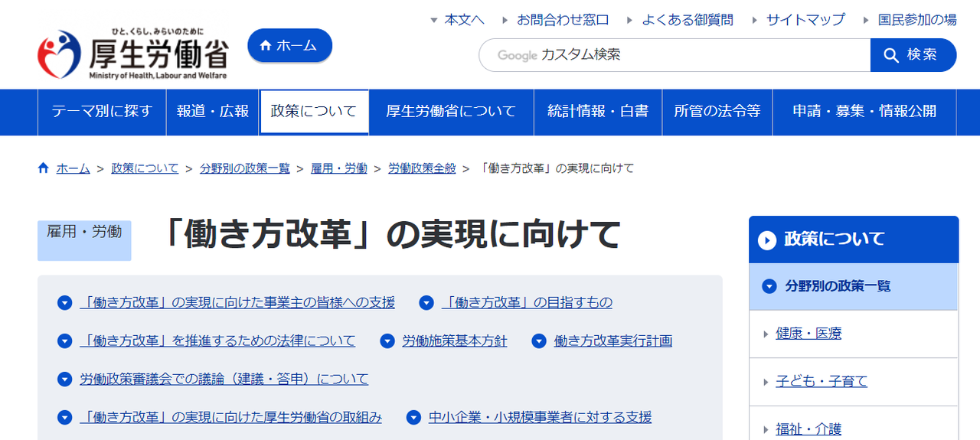Image resolution: width=980 pixels, height=440 pixels.
Task: Click the circle arrow icon beside the 政策について sidebar heading
Action: coord(767,240)
